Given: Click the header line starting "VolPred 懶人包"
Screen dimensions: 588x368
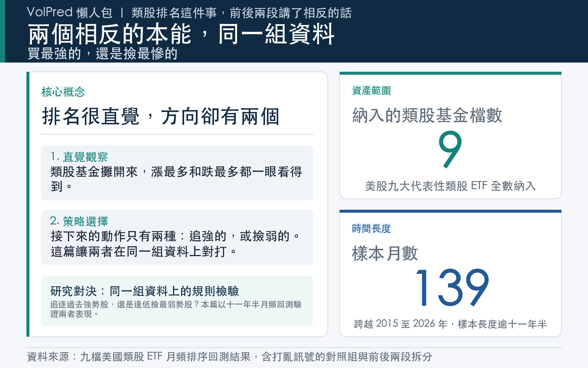Looking at the screenshot, I should [189, 13].
